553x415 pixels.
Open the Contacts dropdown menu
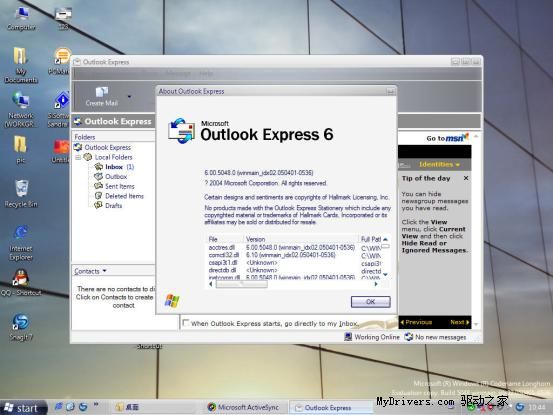[x=90, y=271]
